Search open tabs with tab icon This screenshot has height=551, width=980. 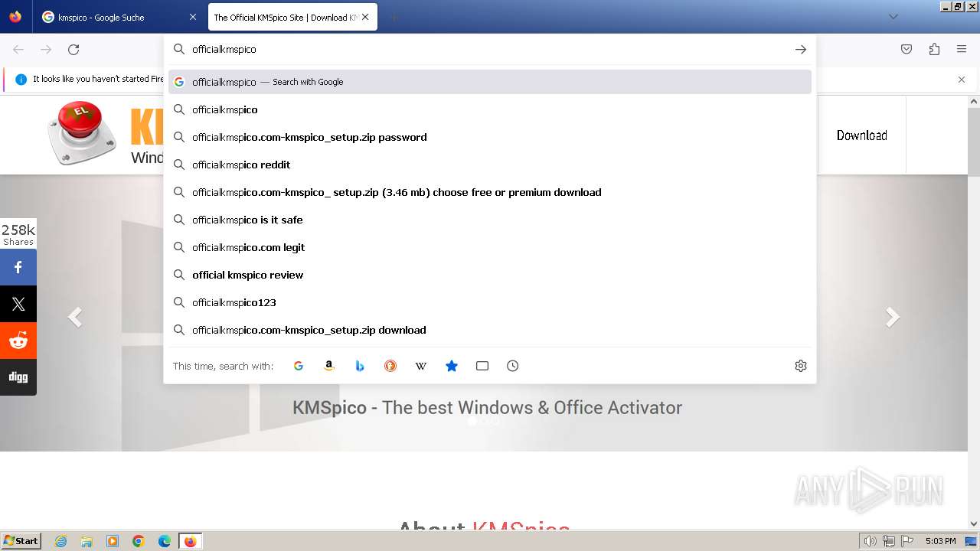(482, 366)
